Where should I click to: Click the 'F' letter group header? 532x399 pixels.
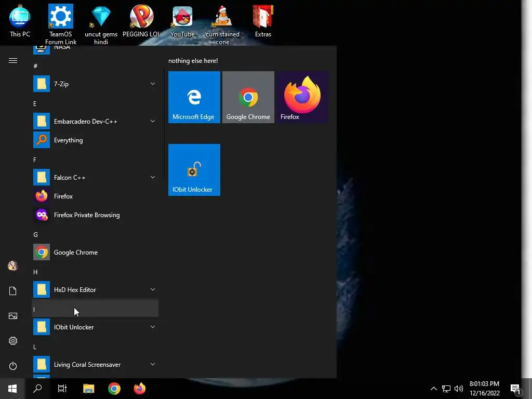(x=95, y=159)
